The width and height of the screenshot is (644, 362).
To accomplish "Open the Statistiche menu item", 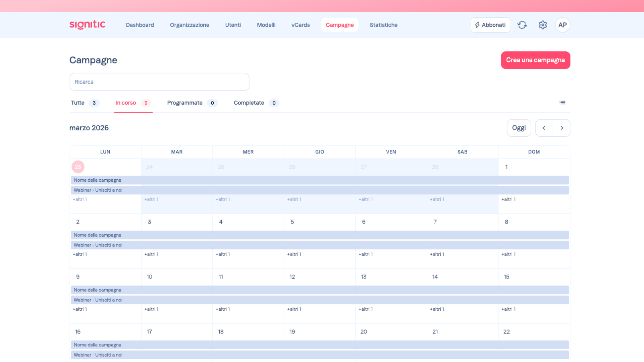I will [383, 25].
